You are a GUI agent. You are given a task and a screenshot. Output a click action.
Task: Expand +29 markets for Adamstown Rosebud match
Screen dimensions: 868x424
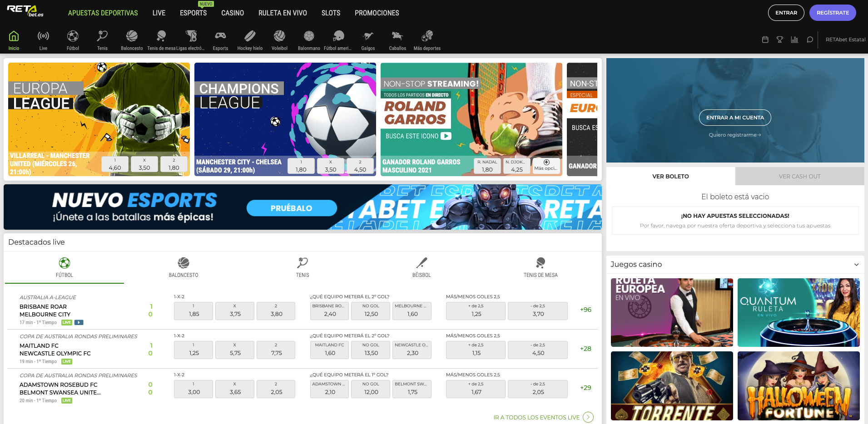[585, 388]
